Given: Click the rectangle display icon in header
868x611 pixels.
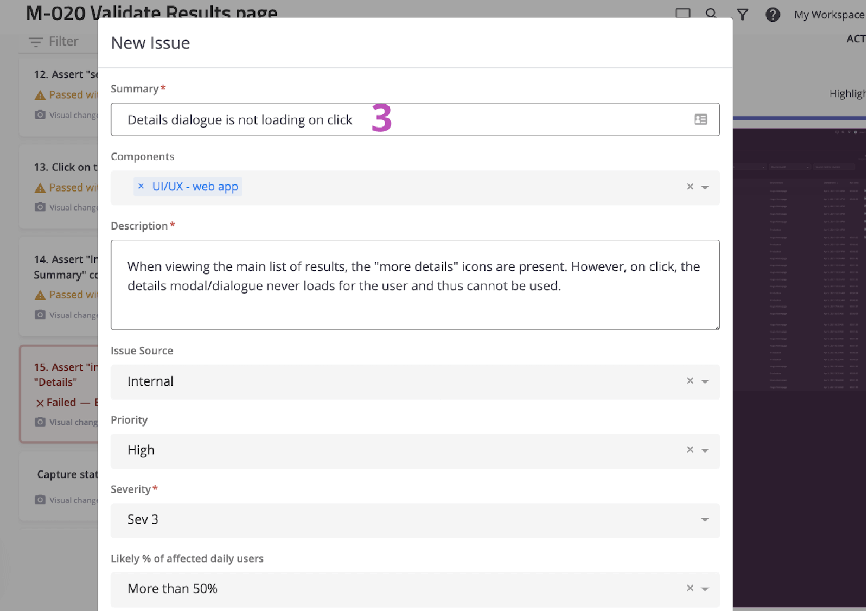Looking at the screenshot, I should click(682, 13).
